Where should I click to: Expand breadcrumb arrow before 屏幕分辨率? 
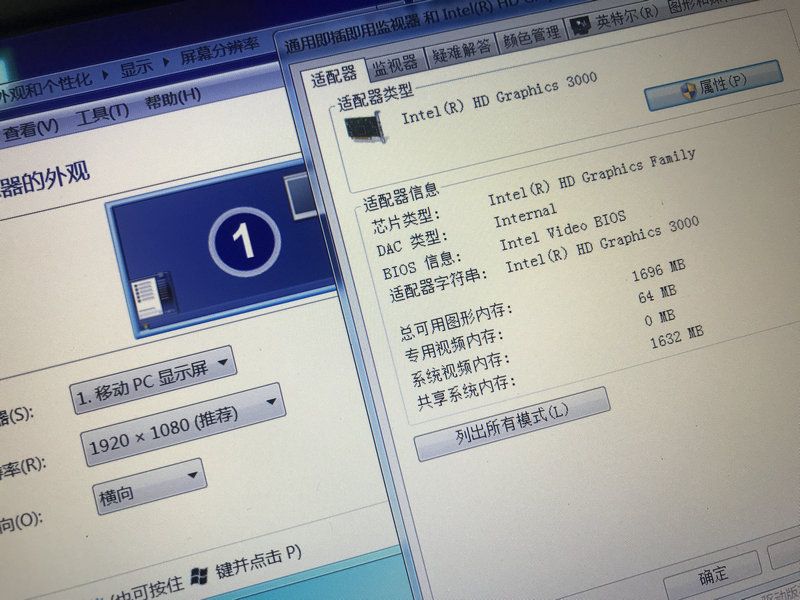click(166, 62)
